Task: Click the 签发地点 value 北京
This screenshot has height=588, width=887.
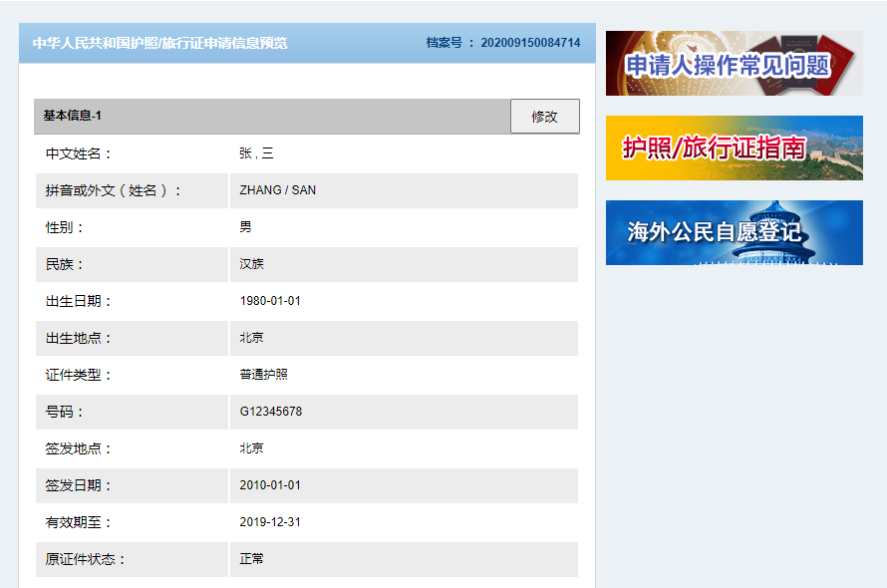Action: [x=252, y=448]
